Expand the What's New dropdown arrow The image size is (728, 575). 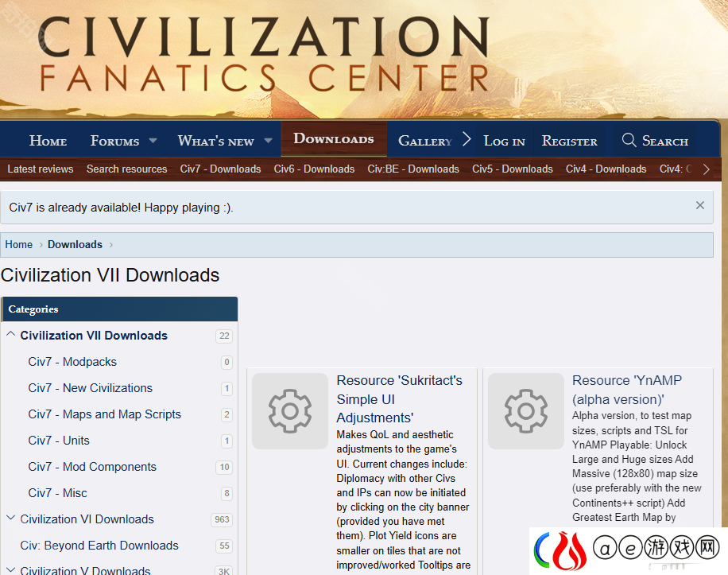268,140
